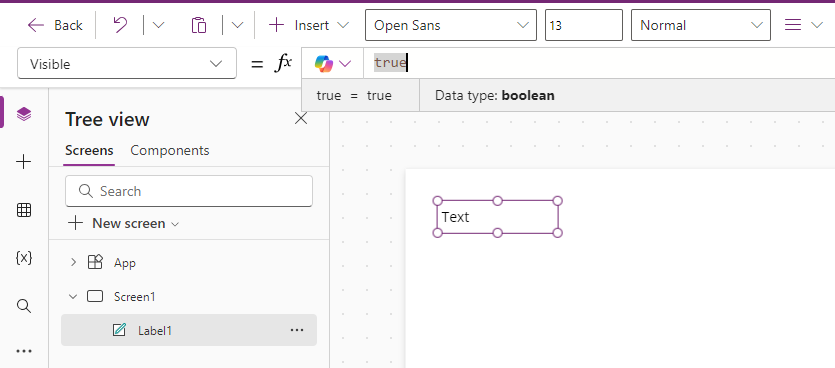Image resolution: width=835 pixels, height=368 pixels.
Task: Open the paste options dropdown arrow
Action: [238, 25]
